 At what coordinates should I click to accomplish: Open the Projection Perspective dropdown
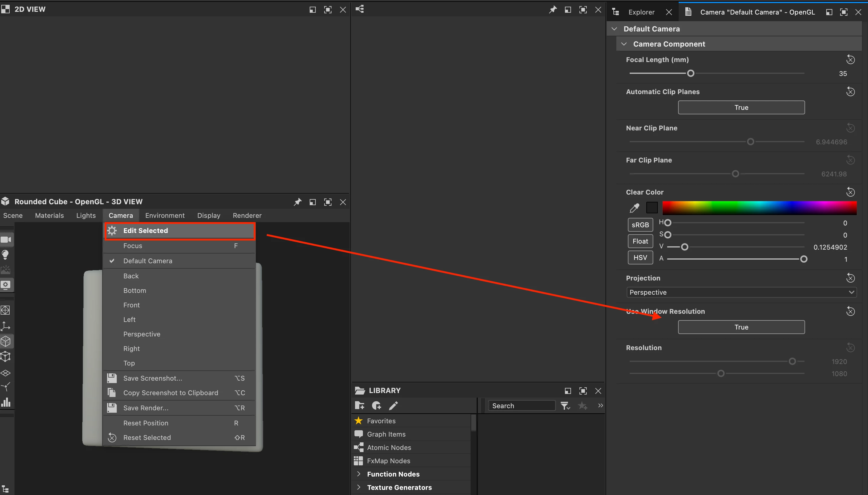tap(741, 292)
